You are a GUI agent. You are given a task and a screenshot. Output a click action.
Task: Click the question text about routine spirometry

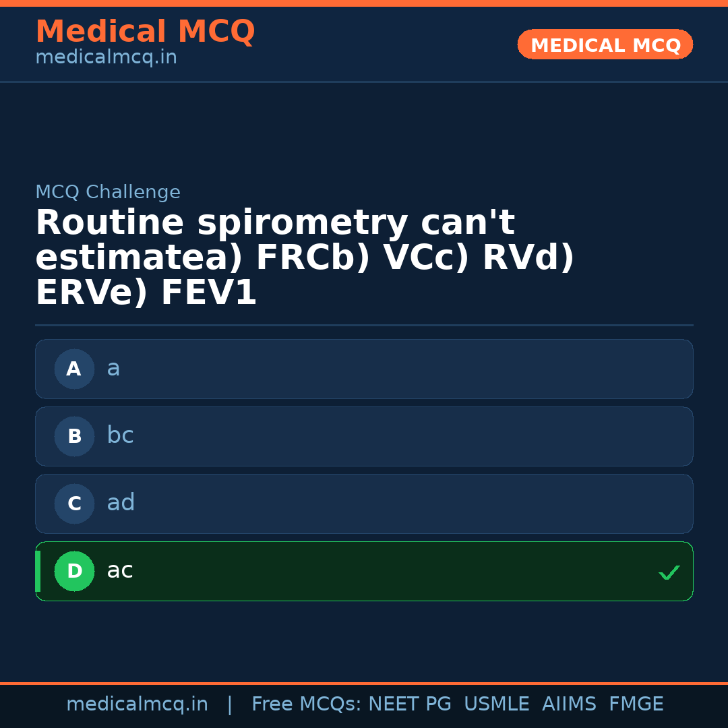coord(303,255)
